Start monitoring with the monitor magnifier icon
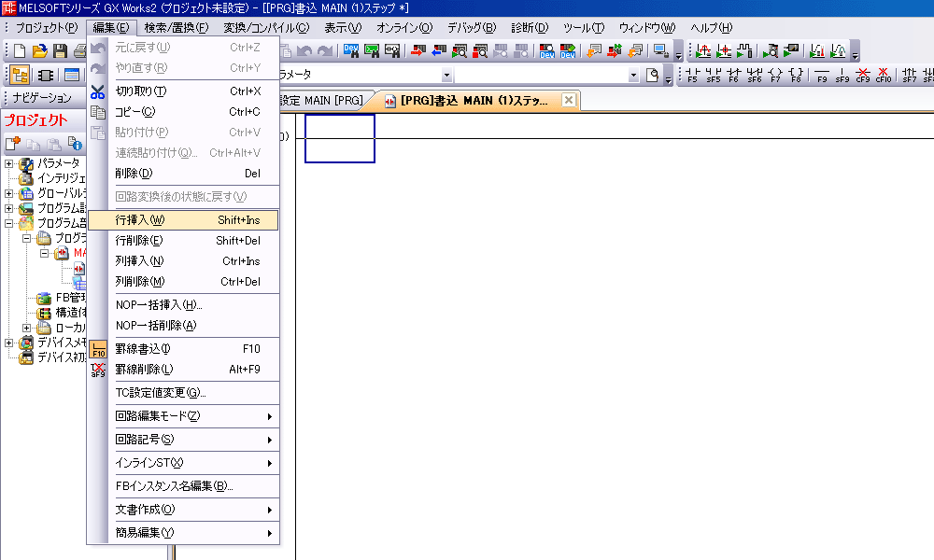 click(x=460, y=51)
